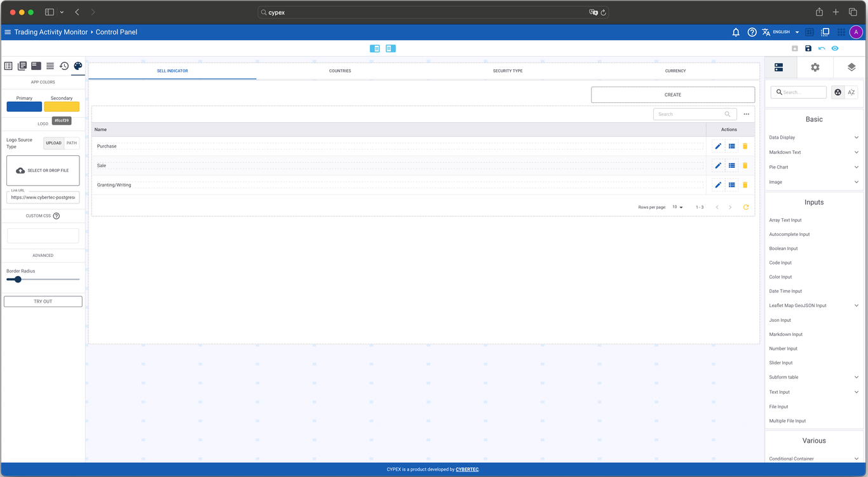
Task: Save the page with the floppy disk icon
Action: 808,48
